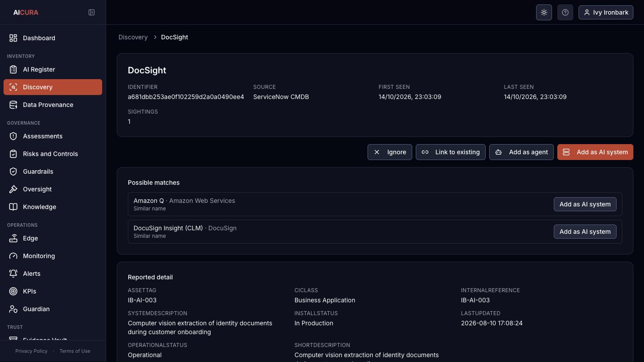Click Operational status value
Viewport: 644px width, 362px height.
145,355
